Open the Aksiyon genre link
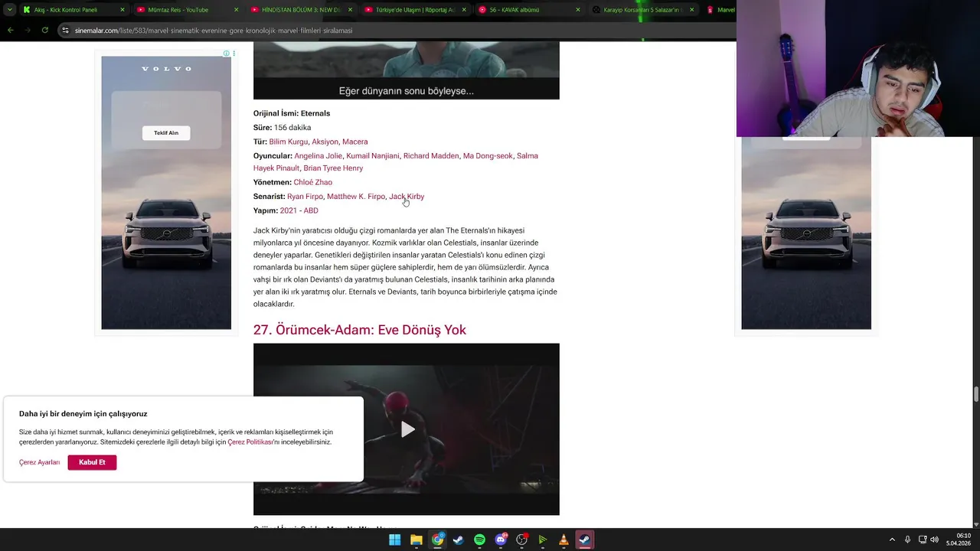The width and height of the screenshot is (980, 551). (x=325, y=142)
